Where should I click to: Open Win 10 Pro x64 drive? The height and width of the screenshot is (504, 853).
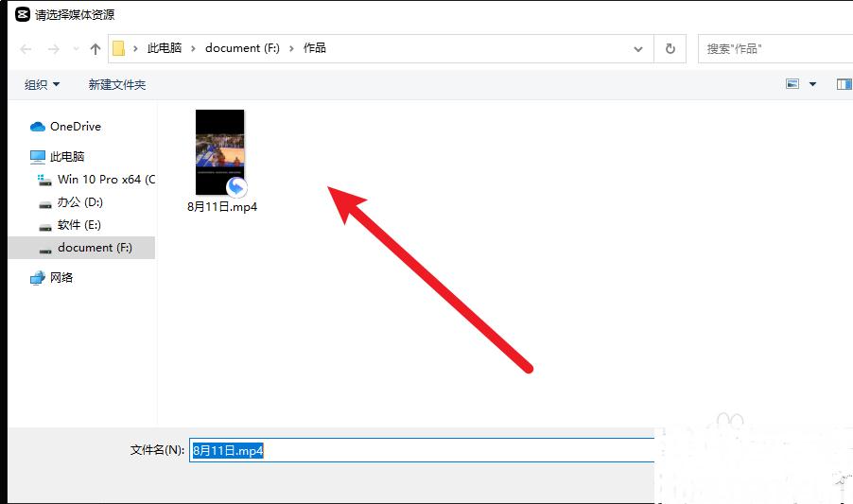[x=104, y=180]
